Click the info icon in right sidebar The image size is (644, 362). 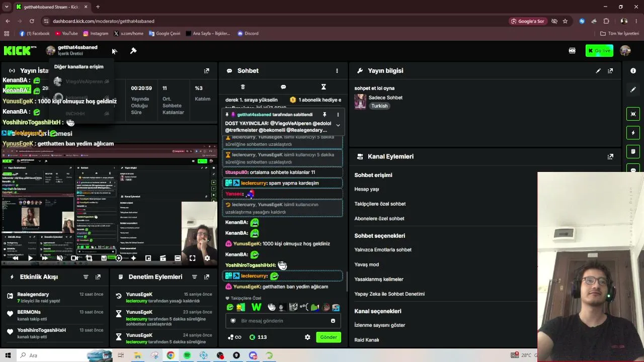point(633,71)
